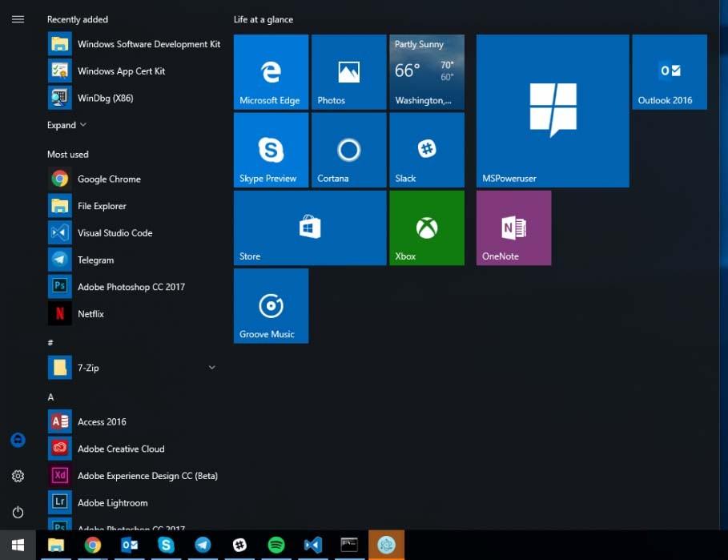Open the Cortana tile
The height and width of the screenshot is (560, 728).
tap(348, 150)
